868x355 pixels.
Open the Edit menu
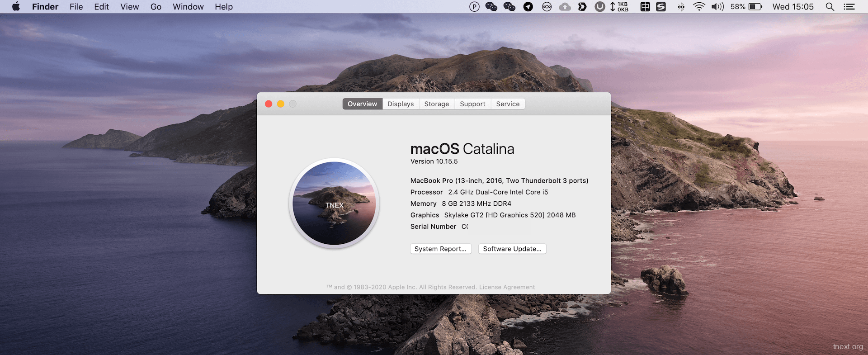click(101, 7)
